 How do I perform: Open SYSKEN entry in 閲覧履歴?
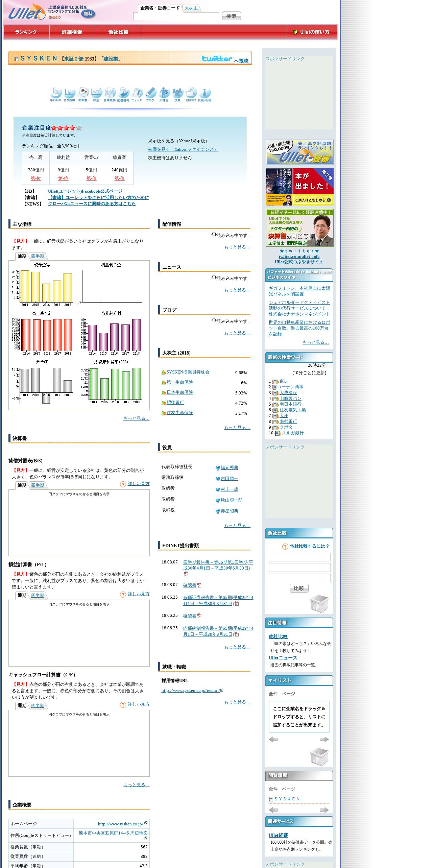pyautogui.click(x=287, y=799)
